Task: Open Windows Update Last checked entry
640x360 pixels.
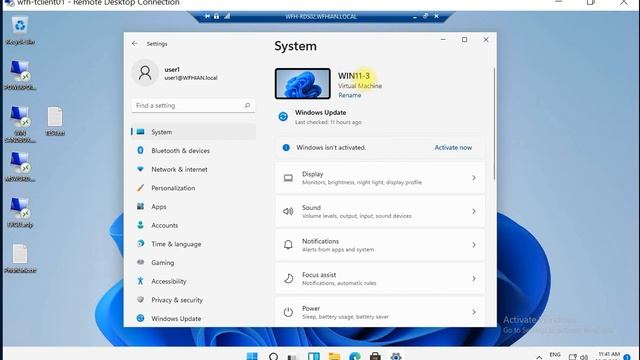Action: click(x=320, y=117)
